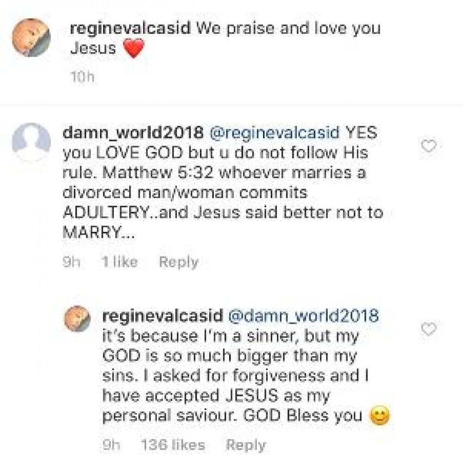Like reginevalcasid's reply with the heart icon
463x476 pixels.
click(x=429, y=329)
